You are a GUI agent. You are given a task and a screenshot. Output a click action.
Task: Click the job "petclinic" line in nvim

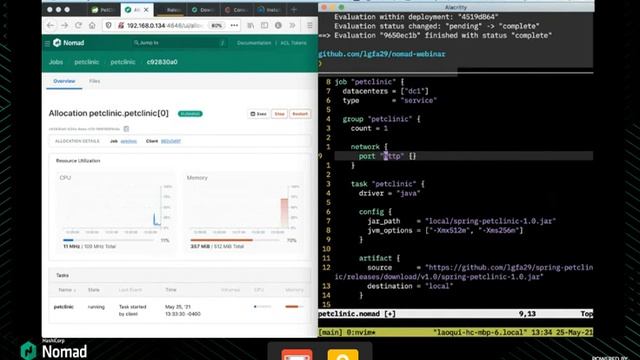(369, 82)
